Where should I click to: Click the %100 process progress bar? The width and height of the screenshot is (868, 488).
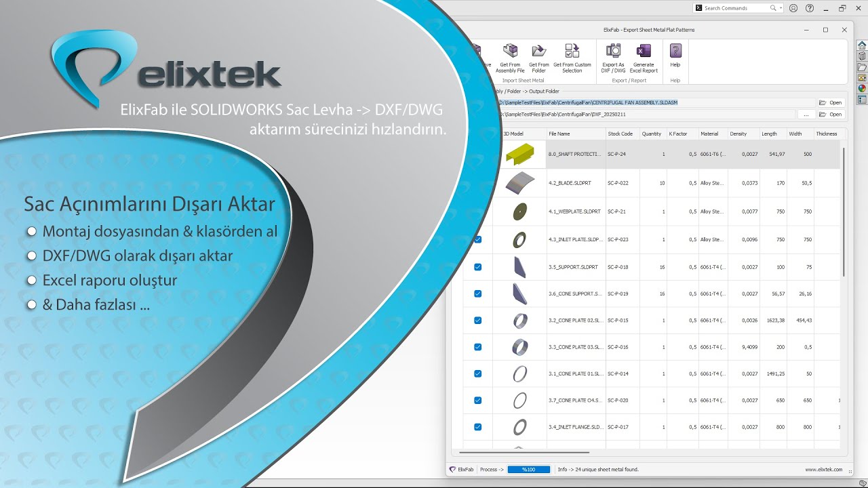[528, 469]
